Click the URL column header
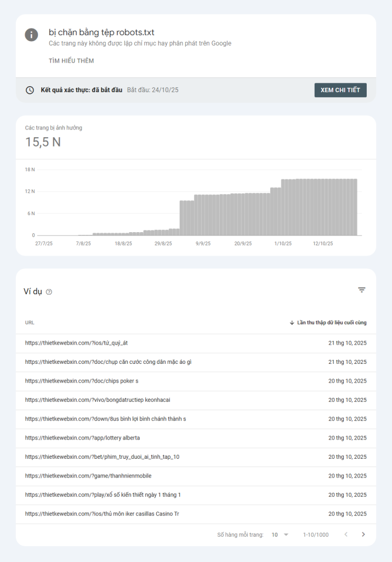This screenshot has width=392, height=562. click(x=30, y=323)
